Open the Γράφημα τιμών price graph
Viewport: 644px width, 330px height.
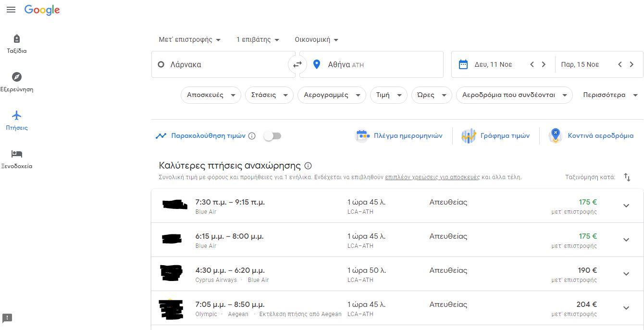pos(495,136)
